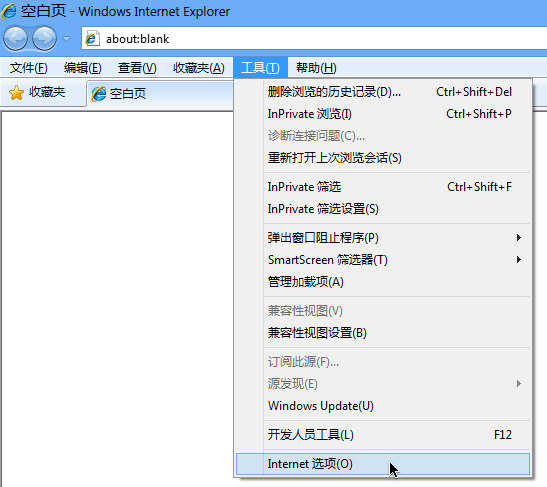This screenshot has width=547, height=487.
Task: Expand SmartScreen 筛选器(T) submenu arrow
Action: click(x=519, y=260)
